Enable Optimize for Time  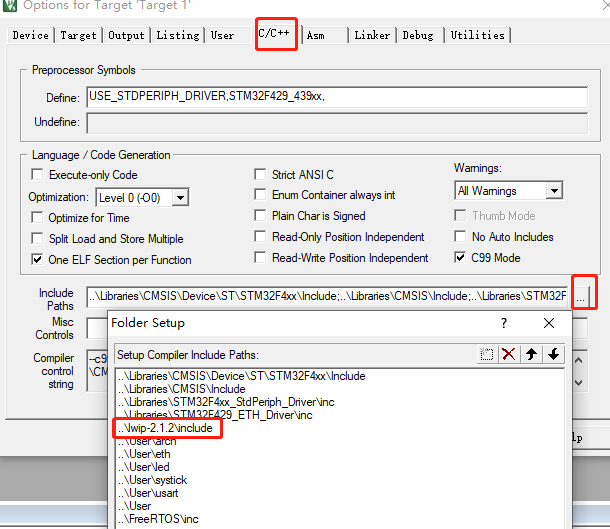(37, 217)
